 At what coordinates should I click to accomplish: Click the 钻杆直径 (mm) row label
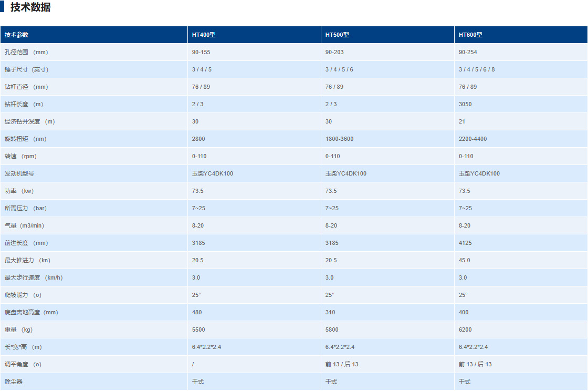click(x=26, y=87)
